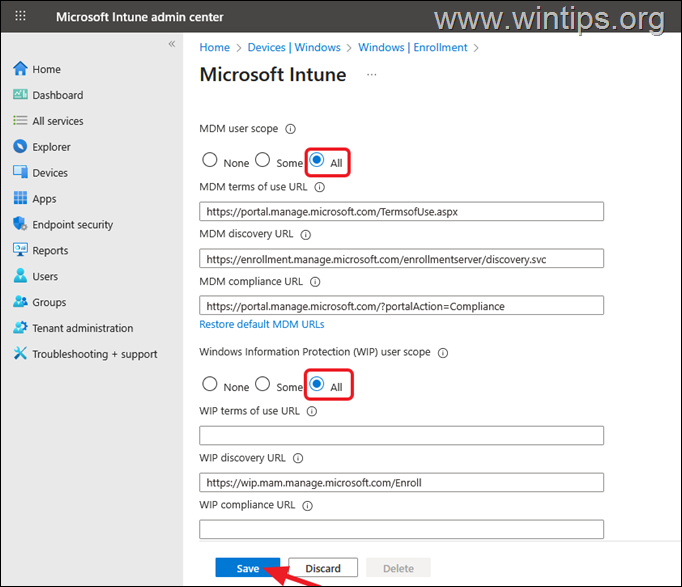Open the app launcher waffle icon
Image resolution: width=682 pixels, height=587 pixels.
tap(20, 17)
